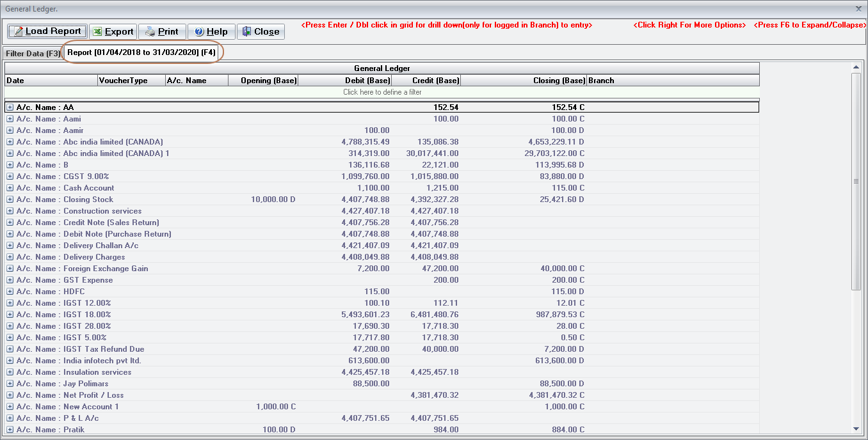Click the Load Report button

[x=47, y=31]
